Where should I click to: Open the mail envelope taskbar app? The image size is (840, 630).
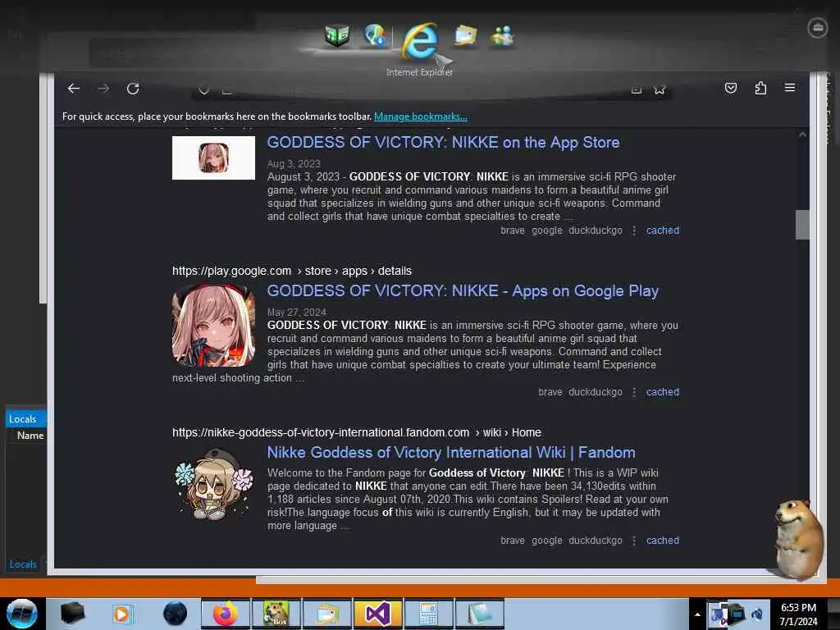coord(327,614)
